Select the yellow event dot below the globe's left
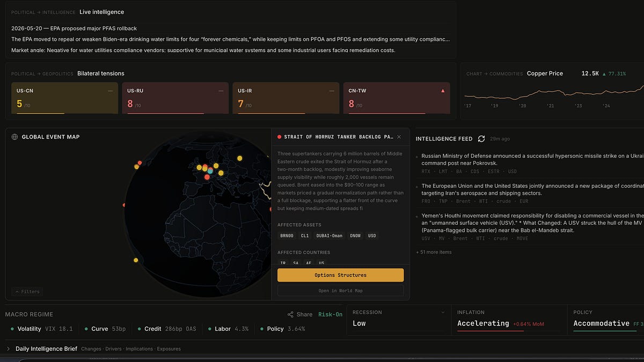The width and height of the screenshot is (644, 362). coord(136,260)
